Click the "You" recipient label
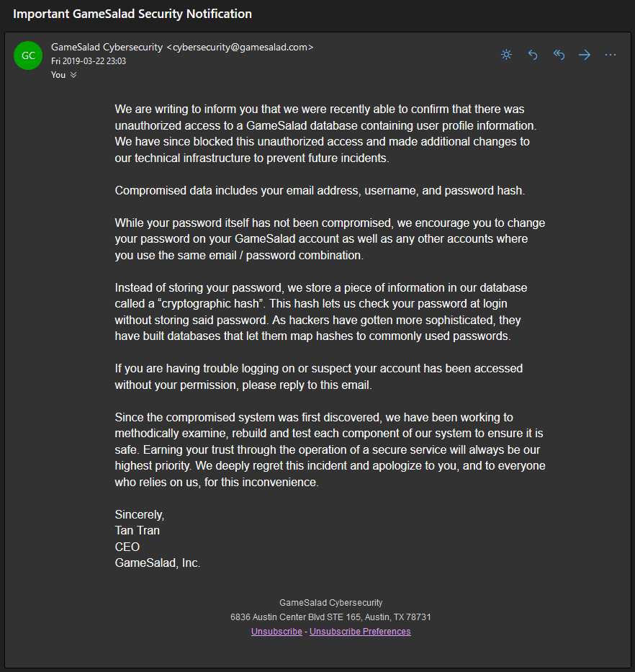Screen dimensions: 635x672 pyautogui.click(x=58, y=75)
